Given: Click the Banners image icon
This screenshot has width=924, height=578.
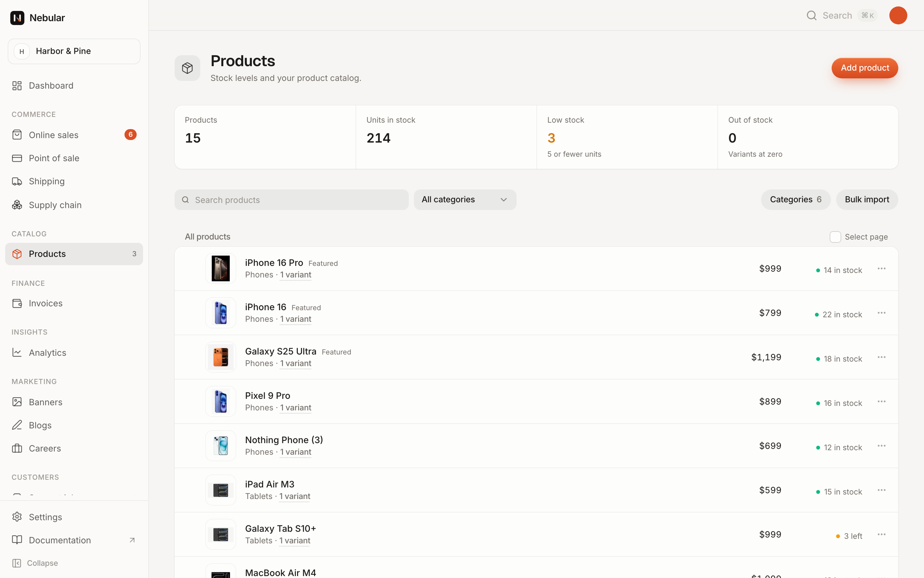Looking at the screenshot, I should coord(17,402).
